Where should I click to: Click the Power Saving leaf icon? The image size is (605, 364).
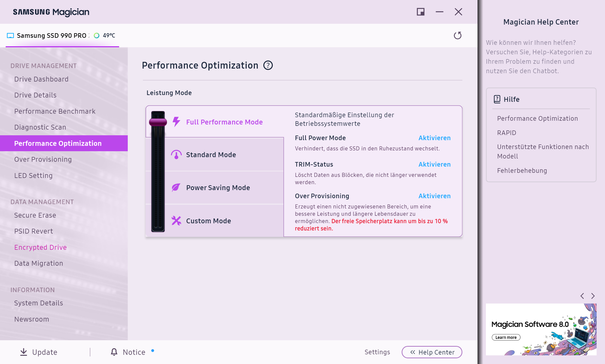pos(176,187)
